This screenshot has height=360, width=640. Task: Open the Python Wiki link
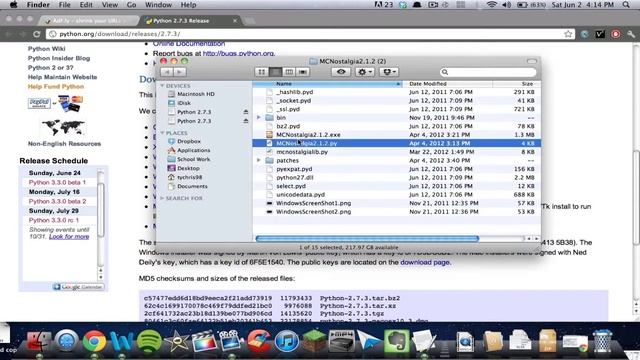point(47,49)
